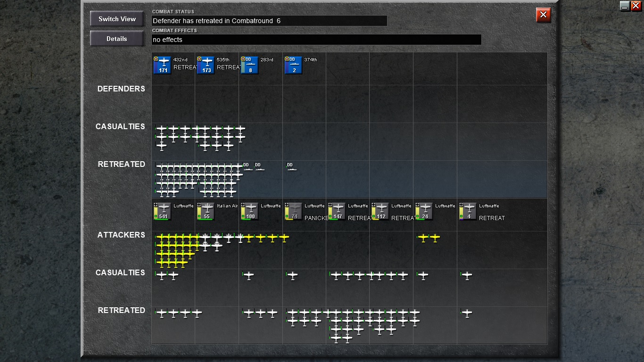Open the Details view

117,39
